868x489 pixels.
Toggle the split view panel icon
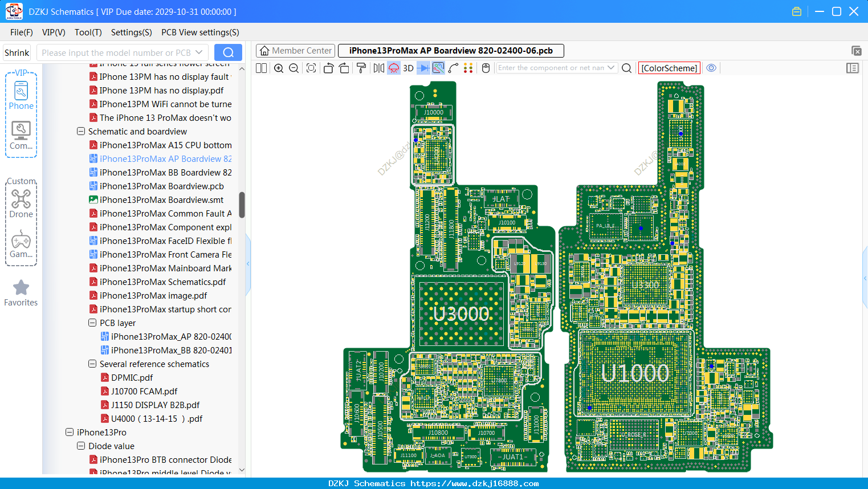(x=261, y=68)
